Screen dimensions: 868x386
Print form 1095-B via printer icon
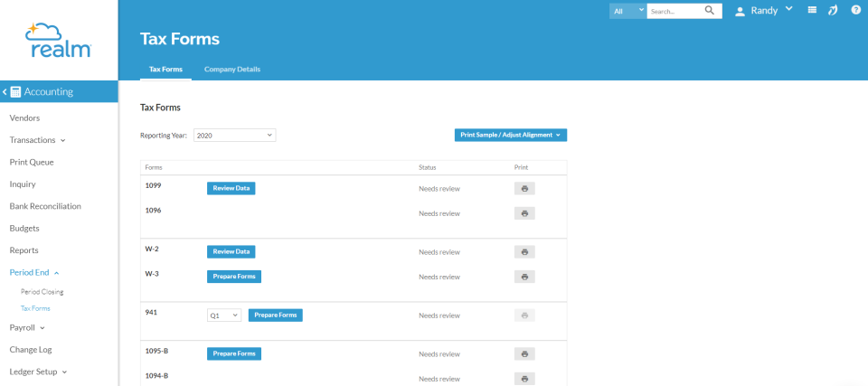(x=524, y=353)
